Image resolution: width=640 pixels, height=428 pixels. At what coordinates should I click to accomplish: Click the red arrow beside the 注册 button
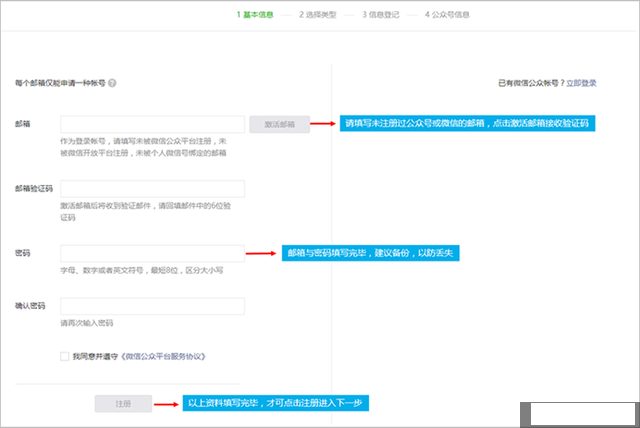[x=169, y=404]
